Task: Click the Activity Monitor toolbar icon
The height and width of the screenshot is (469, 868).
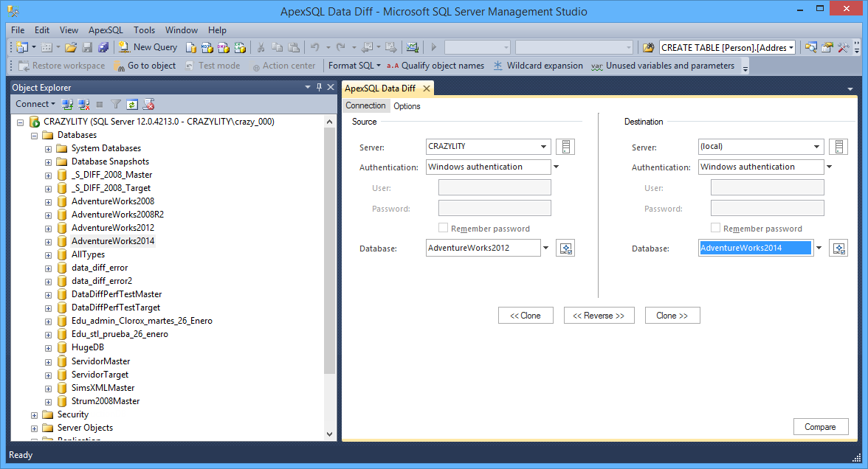Action: point(413,47)
